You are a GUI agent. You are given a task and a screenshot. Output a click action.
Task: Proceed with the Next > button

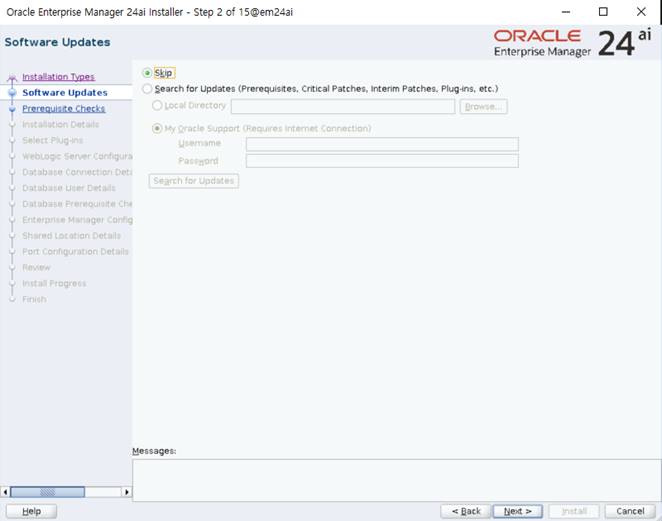pos(518,511)
